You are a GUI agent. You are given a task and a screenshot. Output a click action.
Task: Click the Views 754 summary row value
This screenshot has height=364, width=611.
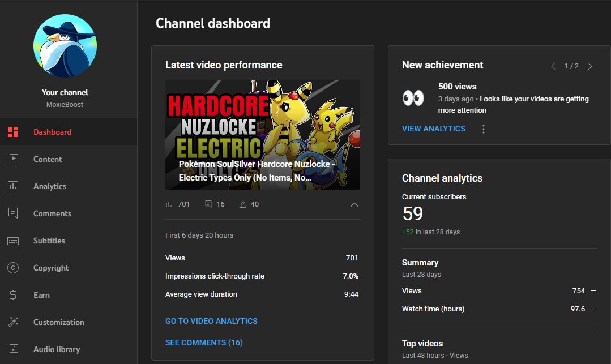(x=579, y=291)
